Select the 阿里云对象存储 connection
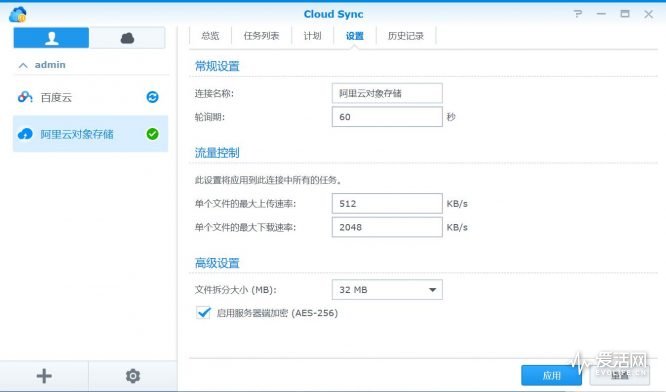Screen dimensions: 666x392 [x=90, y=134]
